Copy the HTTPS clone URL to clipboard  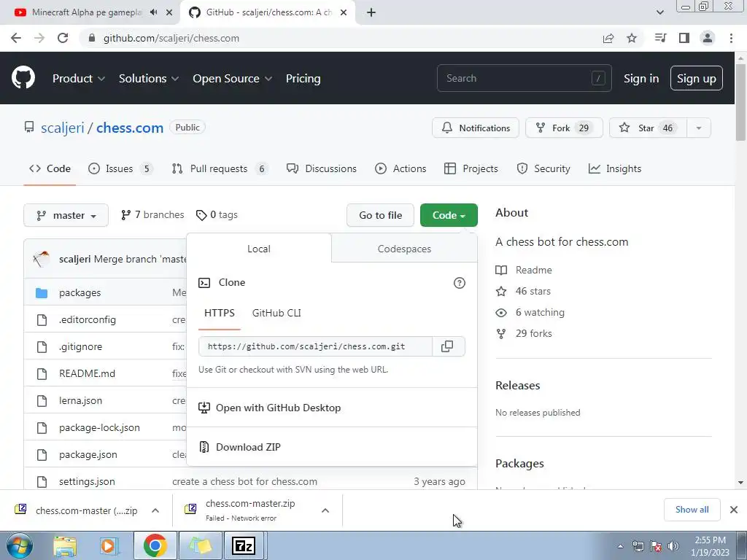pos(447,346)
